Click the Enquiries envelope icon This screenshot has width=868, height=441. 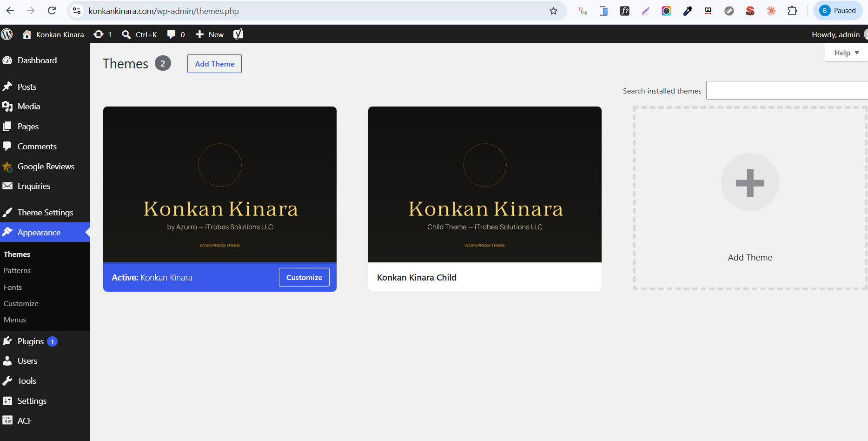click(7, 186)
